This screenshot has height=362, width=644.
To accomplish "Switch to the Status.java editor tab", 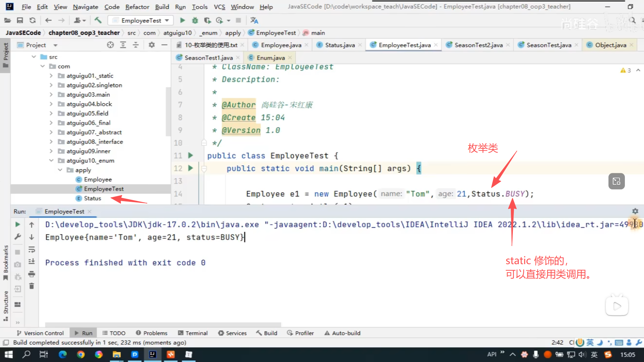I will point(339,45).
